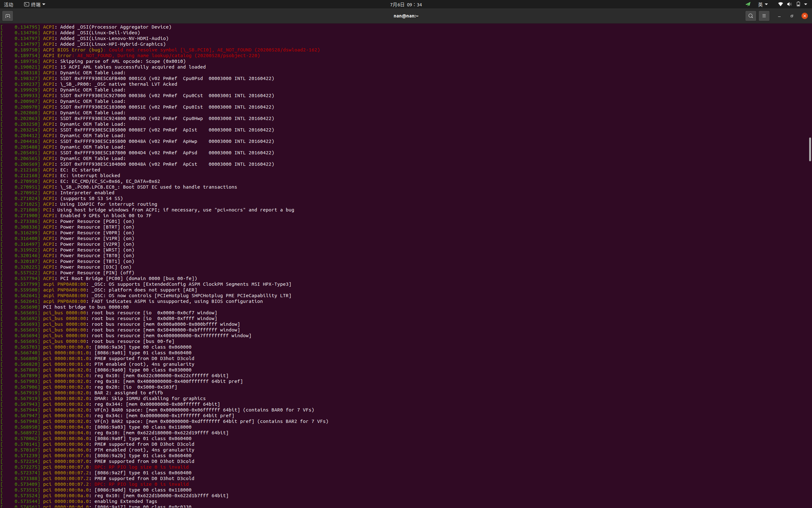Screen dimensions: 812x508
Task: Open a new terminal tab with the plus button
Action: tap(8, 16)
